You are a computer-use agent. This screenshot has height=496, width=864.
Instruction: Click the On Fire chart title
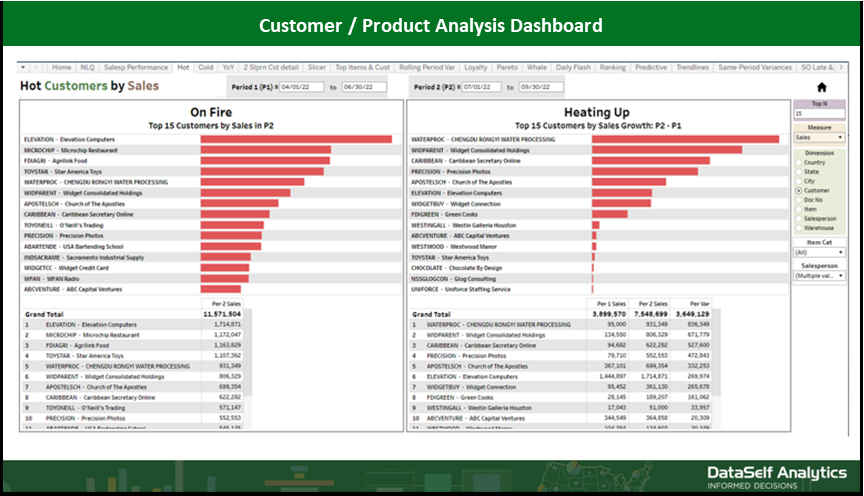click(211, 112)
